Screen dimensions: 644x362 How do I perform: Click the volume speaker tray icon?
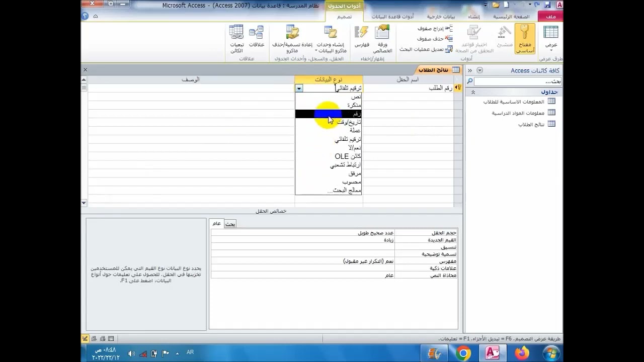(x=131, y=353)
